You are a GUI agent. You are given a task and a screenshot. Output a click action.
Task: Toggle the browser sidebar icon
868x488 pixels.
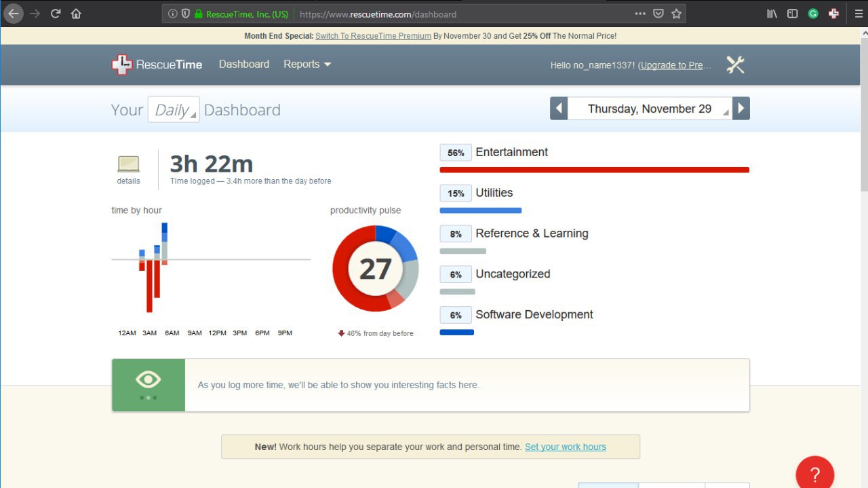click(x=792, y=14)
